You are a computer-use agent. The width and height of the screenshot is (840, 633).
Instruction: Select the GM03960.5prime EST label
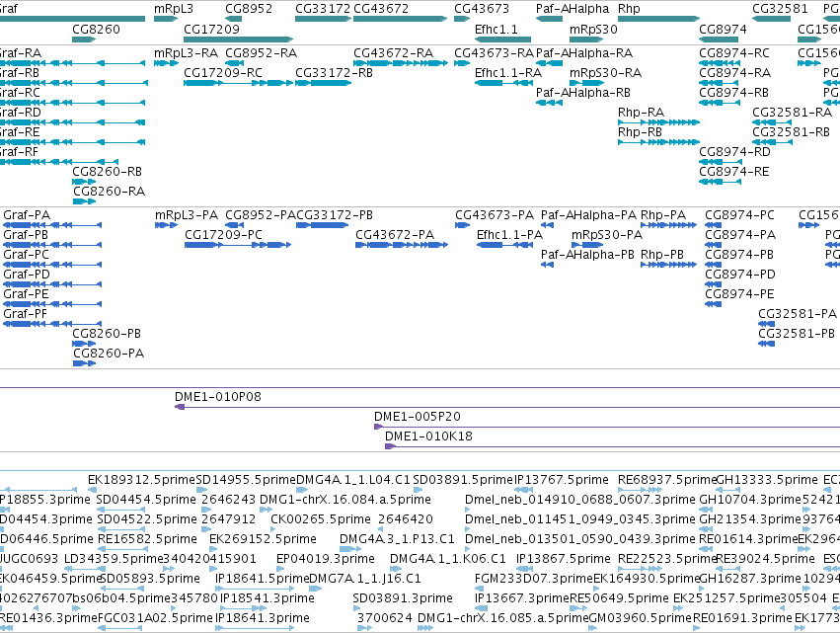click(641, 618)
